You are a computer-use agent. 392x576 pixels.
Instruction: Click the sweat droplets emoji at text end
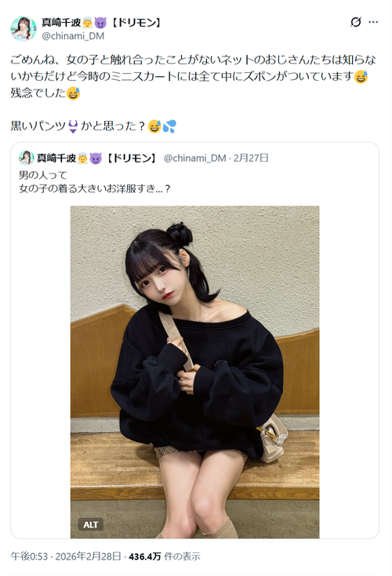tap(169, 126)
